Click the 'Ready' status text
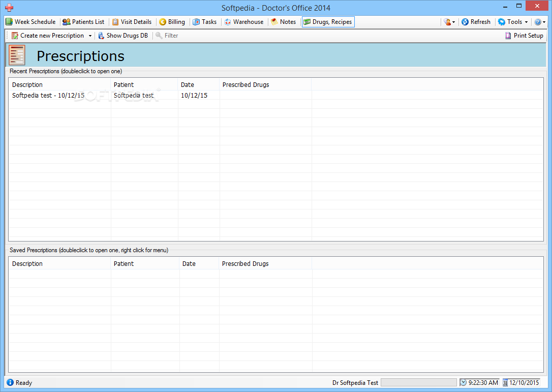The image size is (552, 392). point(23,383)
